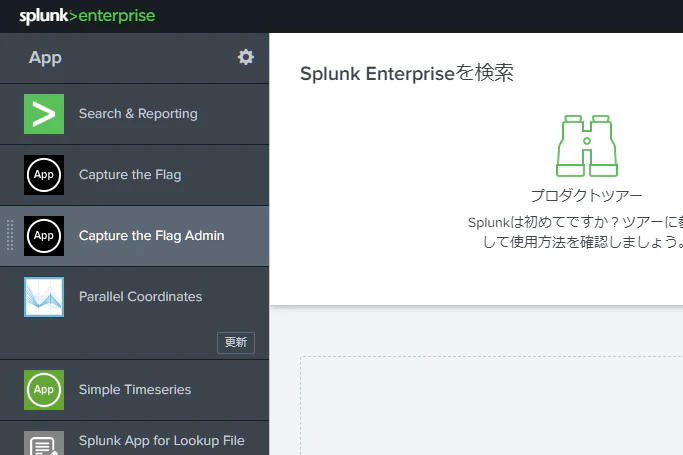Open Splunk App for Lookup File
This screenshot has height=455, width=683.
(x=162, y=441)
